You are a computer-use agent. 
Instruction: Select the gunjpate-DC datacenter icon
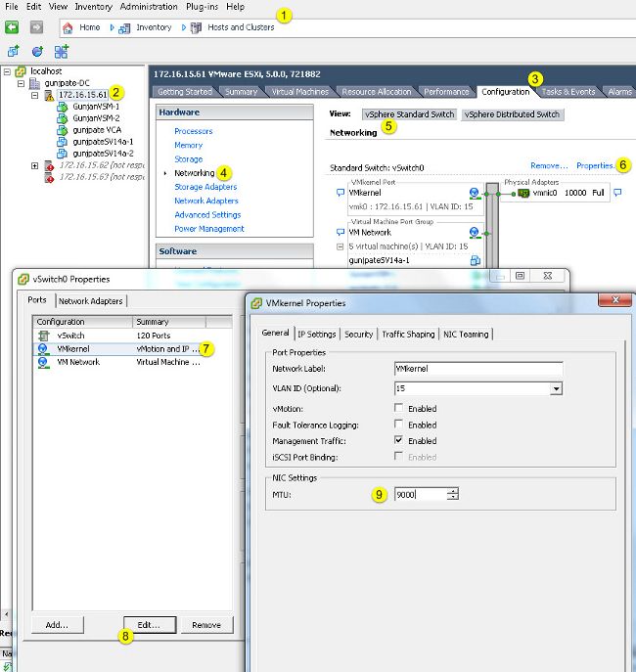[x=34, y=83]
